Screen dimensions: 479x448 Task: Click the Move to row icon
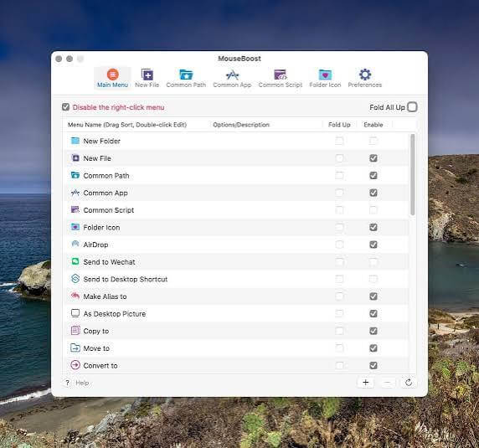[75, 348]
